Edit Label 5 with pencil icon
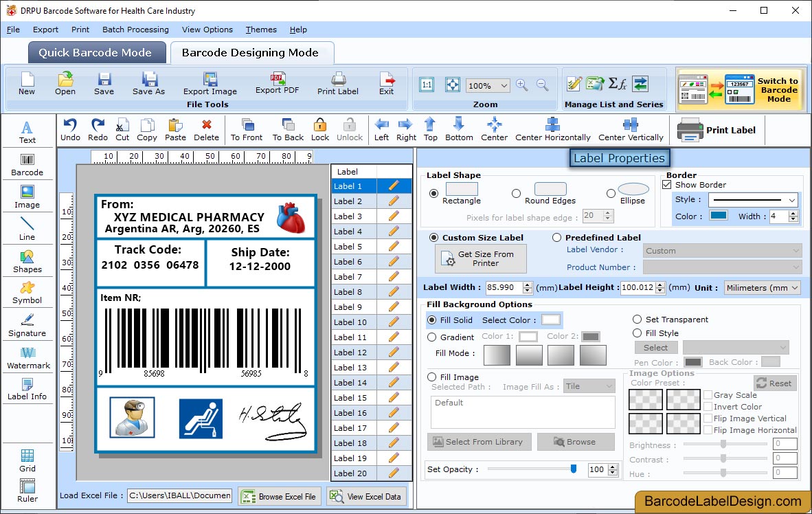The image size is (812, 514). (394, 246)
